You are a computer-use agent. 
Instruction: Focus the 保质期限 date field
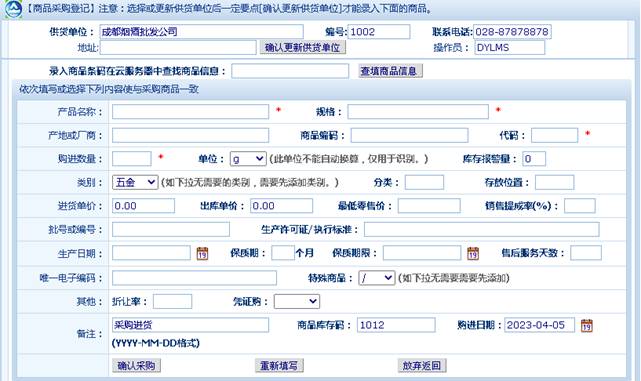click(x=422, y=253)
